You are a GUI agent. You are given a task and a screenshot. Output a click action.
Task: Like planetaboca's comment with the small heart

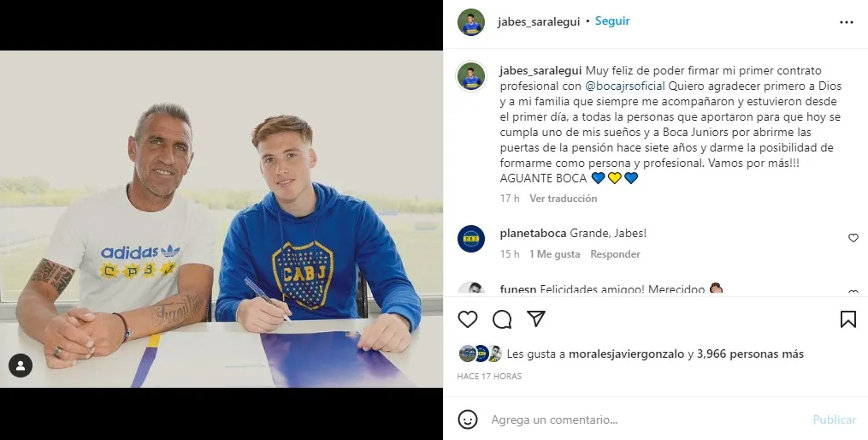(853, 238)
